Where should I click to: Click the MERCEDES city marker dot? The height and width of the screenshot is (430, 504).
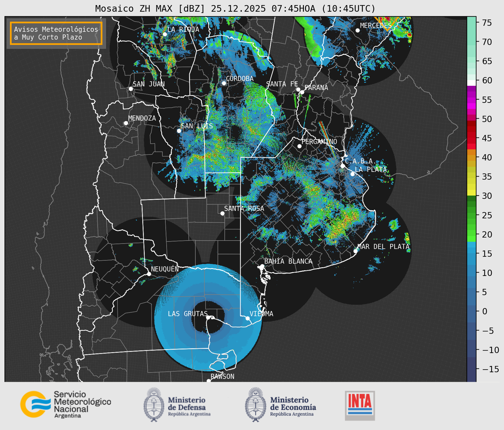click(357, 31)
